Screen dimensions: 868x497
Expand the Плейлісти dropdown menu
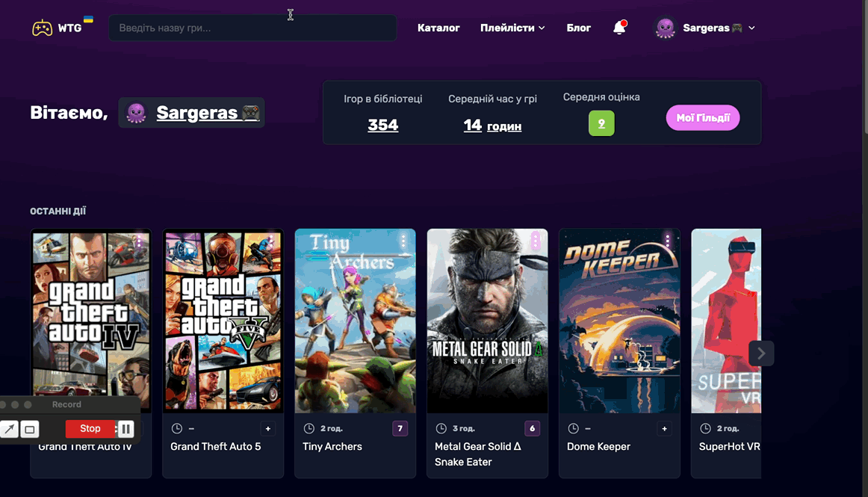512,28
